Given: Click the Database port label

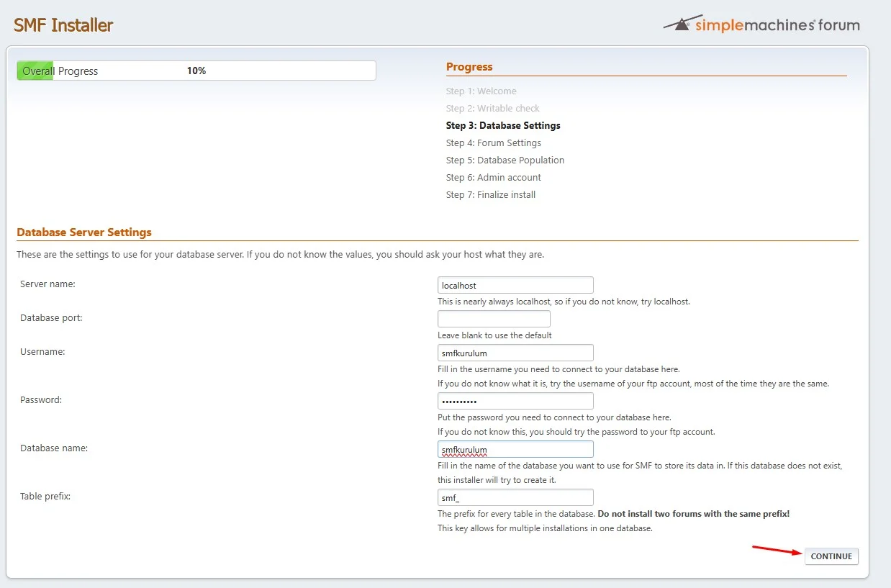Looking at the screenshot, I should click(51, 318).
